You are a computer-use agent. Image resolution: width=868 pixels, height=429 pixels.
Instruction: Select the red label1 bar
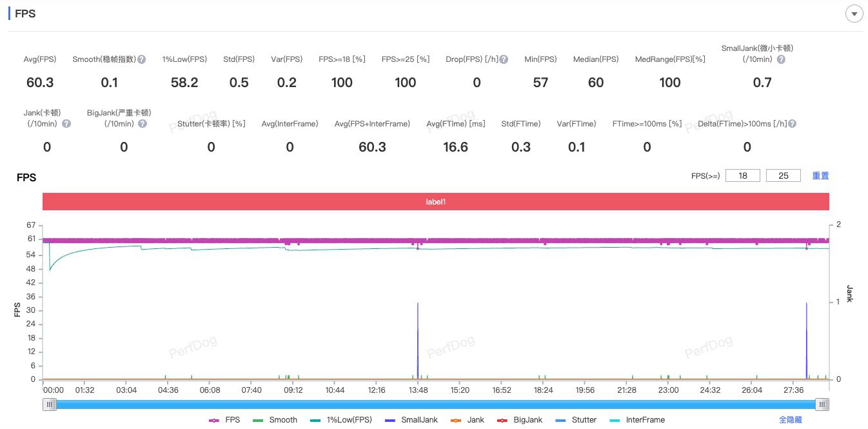point(435,201)
